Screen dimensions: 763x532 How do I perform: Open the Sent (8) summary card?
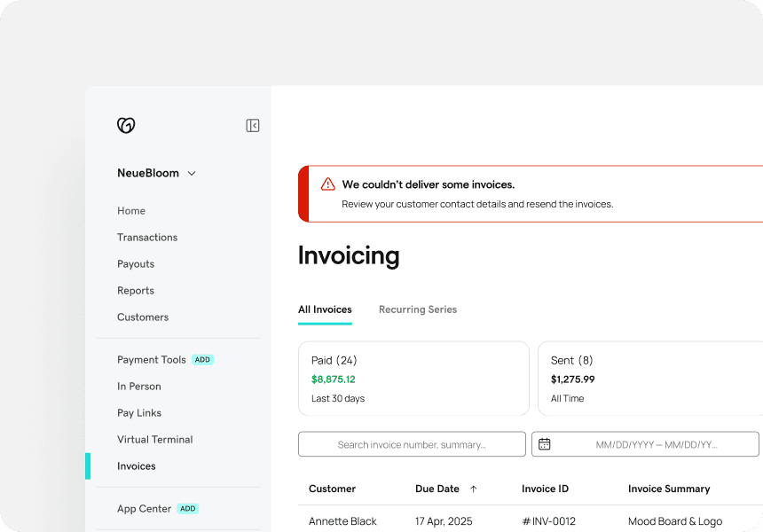(650, 379)
